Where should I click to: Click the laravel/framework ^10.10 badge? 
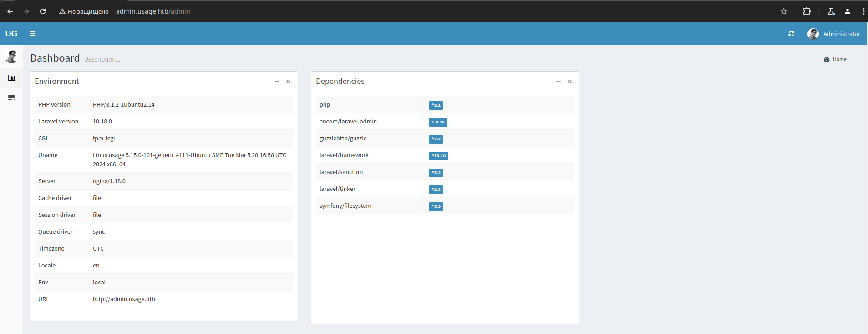click(x=439, y=156)
